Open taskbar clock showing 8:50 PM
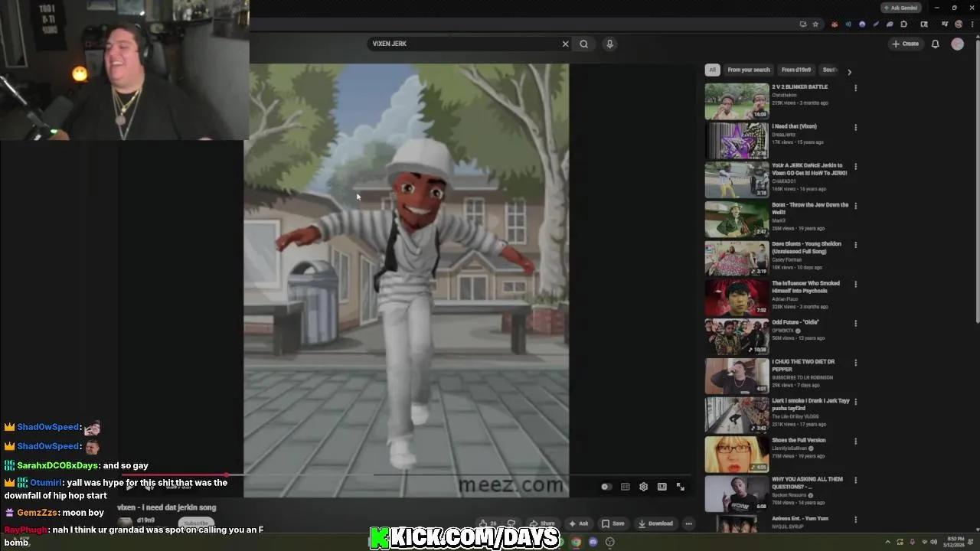This screenshot has width=980, height=551. (x=955, y=542)
